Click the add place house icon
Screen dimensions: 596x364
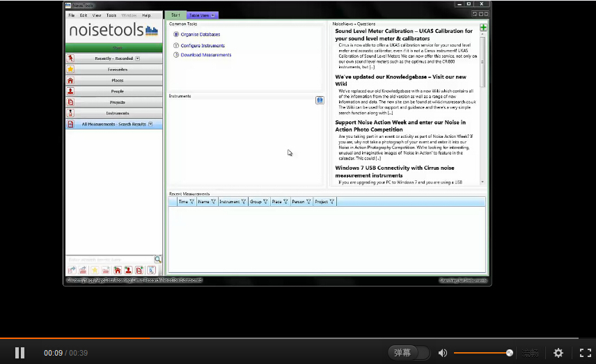coord(117,270)
